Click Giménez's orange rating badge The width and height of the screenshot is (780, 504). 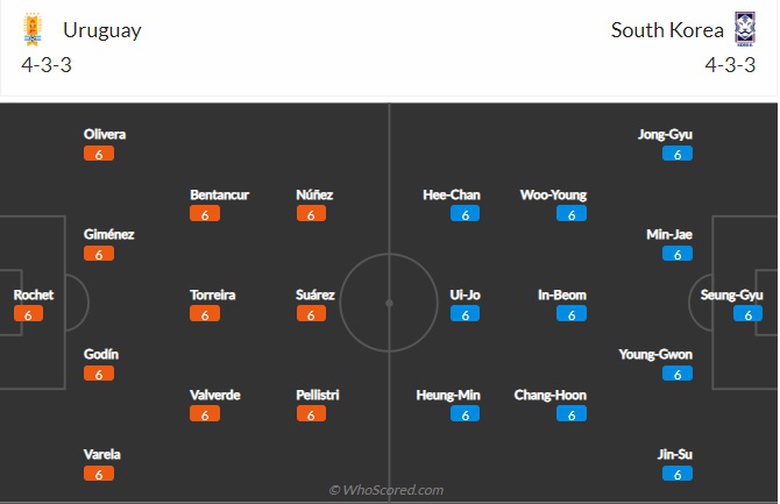99,254
